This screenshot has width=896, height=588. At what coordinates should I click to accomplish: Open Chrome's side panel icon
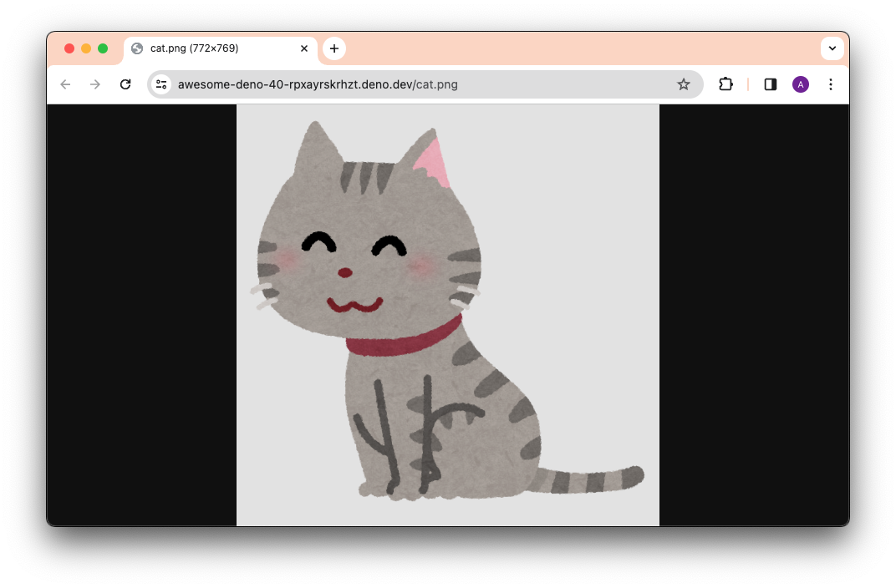770,84
